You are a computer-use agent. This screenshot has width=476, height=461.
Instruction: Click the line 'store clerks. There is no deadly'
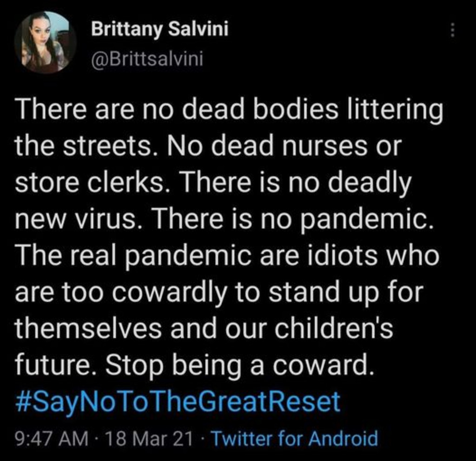pos(213,184)
